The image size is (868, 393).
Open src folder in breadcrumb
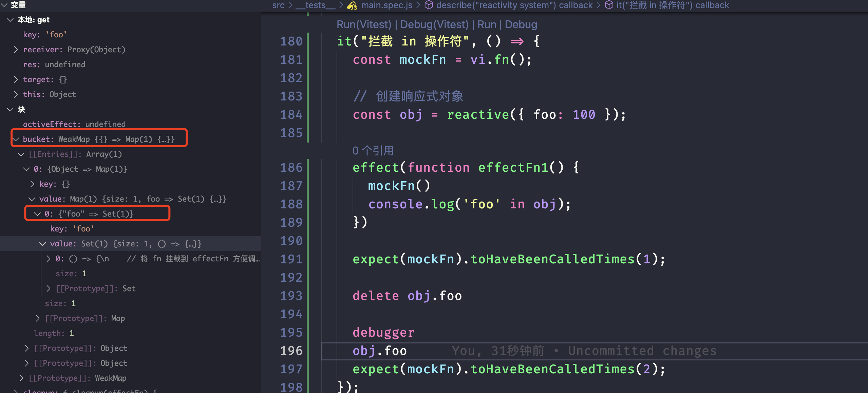pyautogui.click(x=278, y=5)
